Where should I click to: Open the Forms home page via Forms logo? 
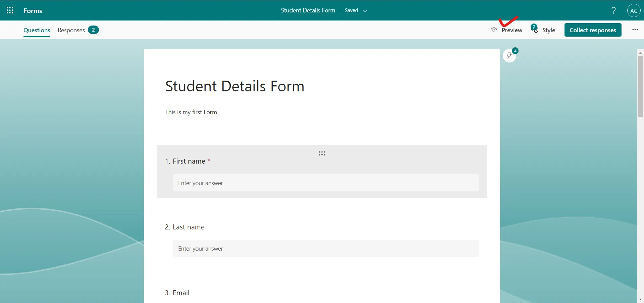point(33,10)
